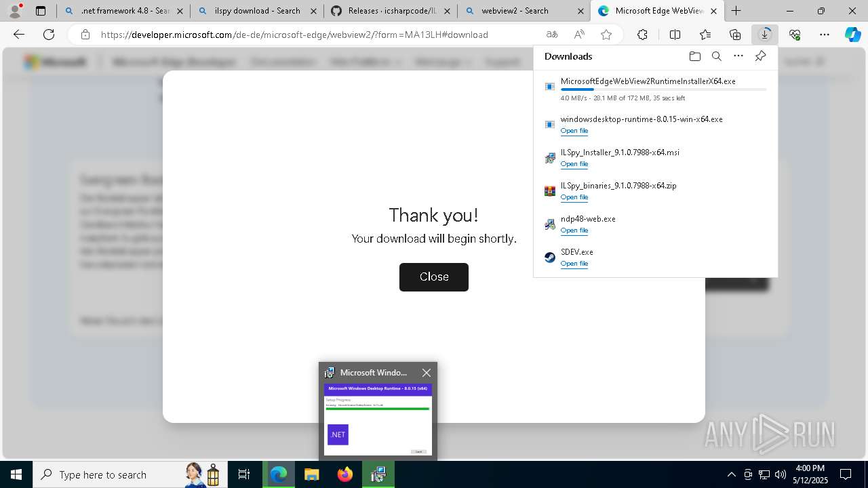Open the Collections icon

tap(735, 35)
